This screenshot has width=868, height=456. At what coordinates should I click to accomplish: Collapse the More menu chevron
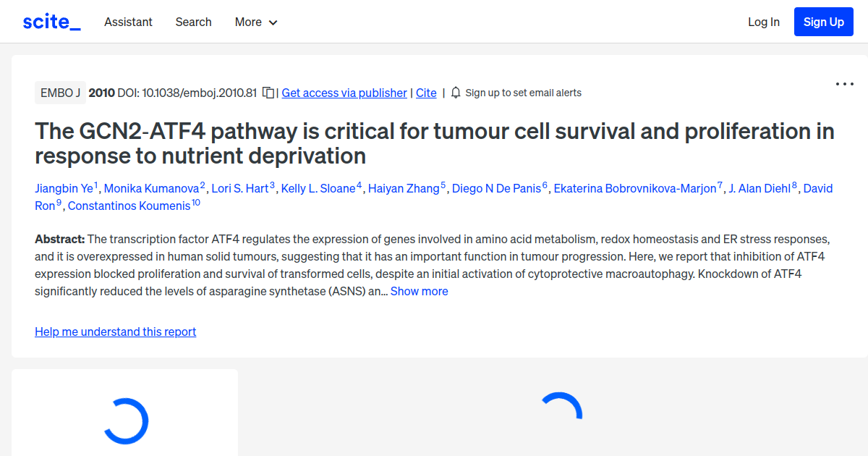pyautogui.click(x=273, y=22)
